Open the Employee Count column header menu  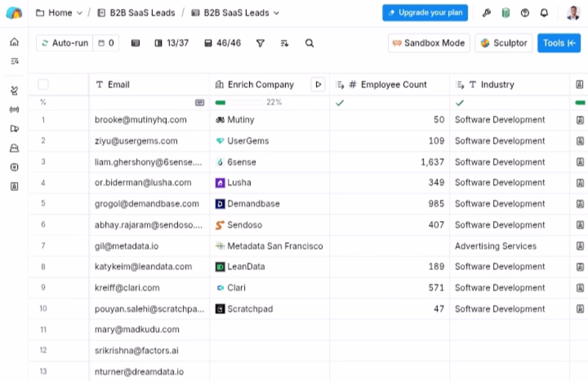390,84
